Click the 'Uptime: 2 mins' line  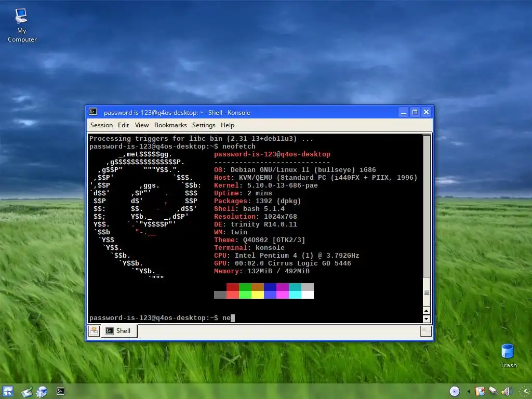243,193
